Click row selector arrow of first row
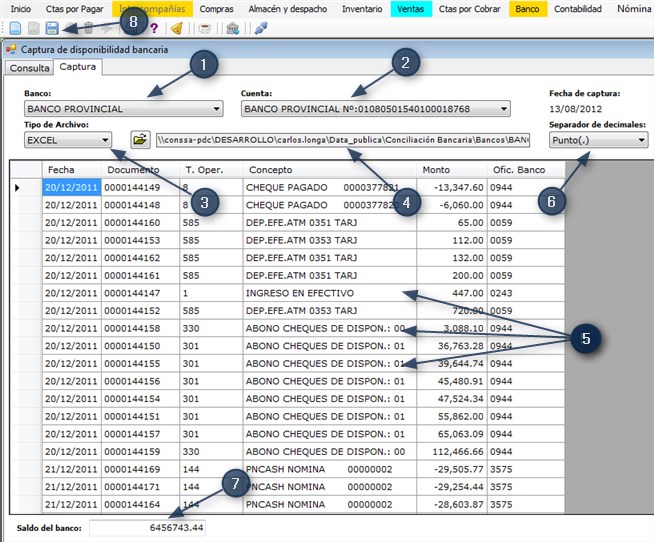 coord(26,188)
